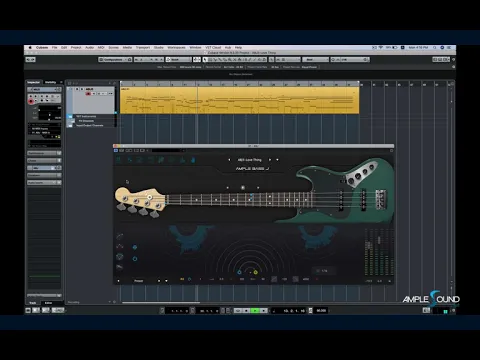Select previous preset in Ample Bass
480x360 pixels.
pyautogui.click(x=229, y=160)
